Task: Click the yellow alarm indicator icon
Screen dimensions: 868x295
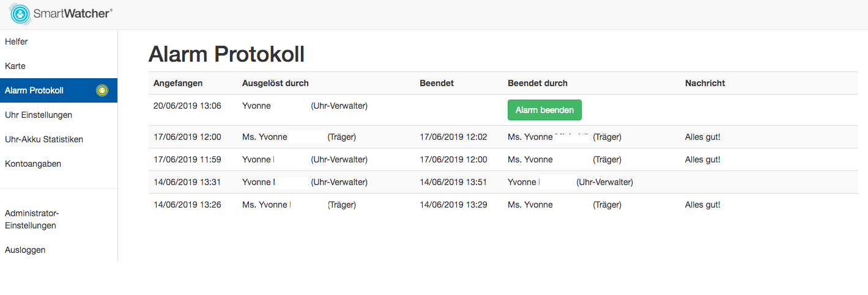Action: click(x=102, y=90)
